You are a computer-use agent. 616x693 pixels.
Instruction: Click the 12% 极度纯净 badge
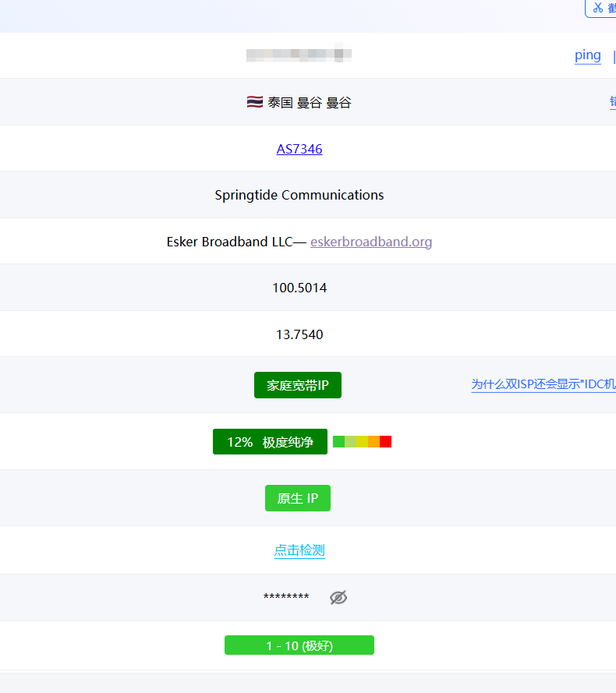270,442
